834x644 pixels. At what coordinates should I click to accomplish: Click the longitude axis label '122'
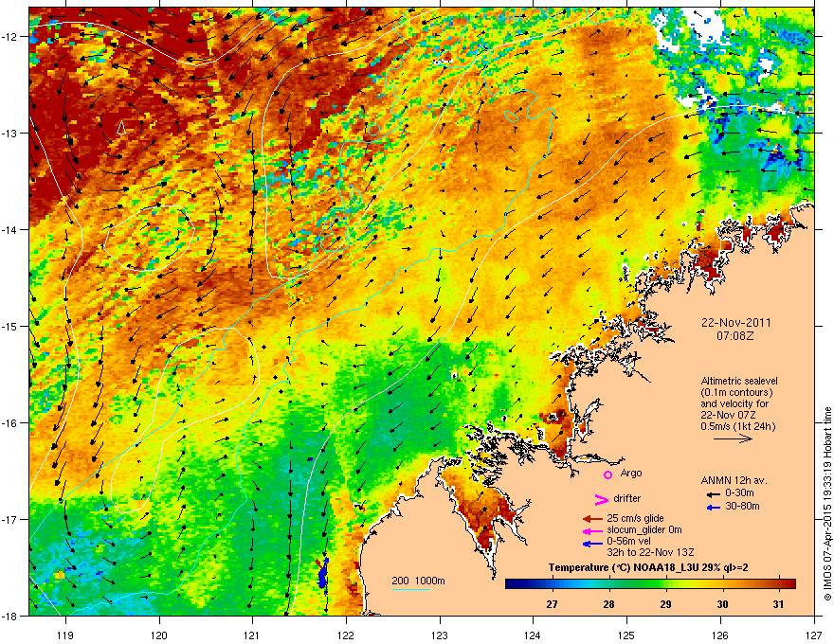click(x=346, y=635)
